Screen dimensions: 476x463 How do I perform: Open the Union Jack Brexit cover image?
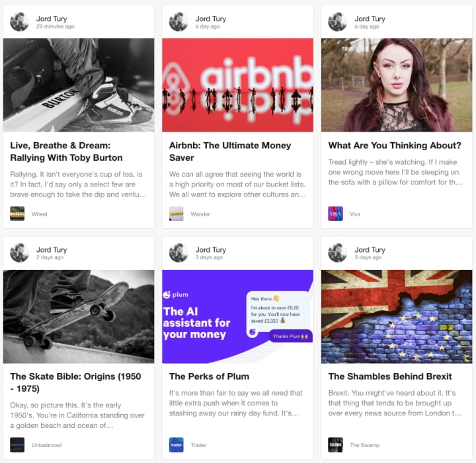[397, 317]
